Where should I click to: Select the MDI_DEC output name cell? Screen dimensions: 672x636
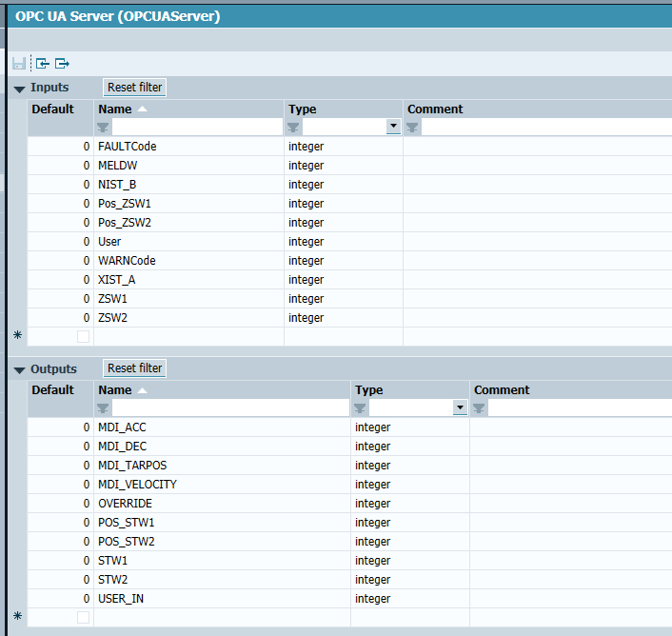click(222, 447)
